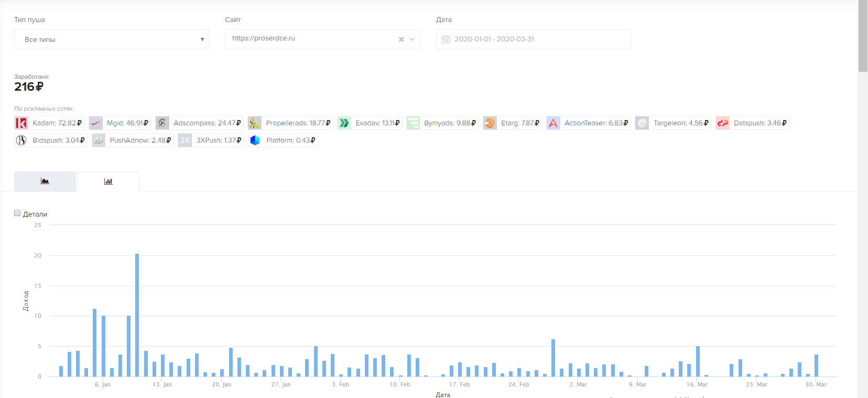Click the Datspush red logo icon
Image resolution: width=868 pixels, height=398 pixels.
coord(722,123)
